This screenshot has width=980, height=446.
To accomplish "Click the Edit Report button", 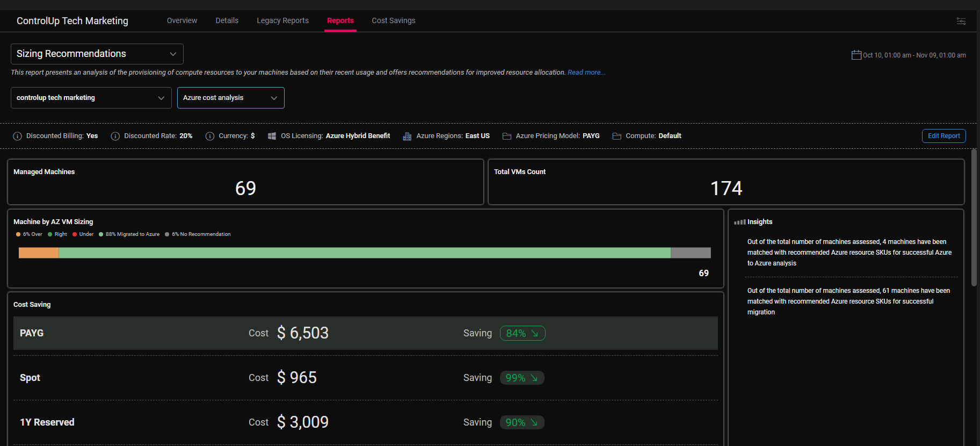I will pyautogui.click(x=944, y=136).
